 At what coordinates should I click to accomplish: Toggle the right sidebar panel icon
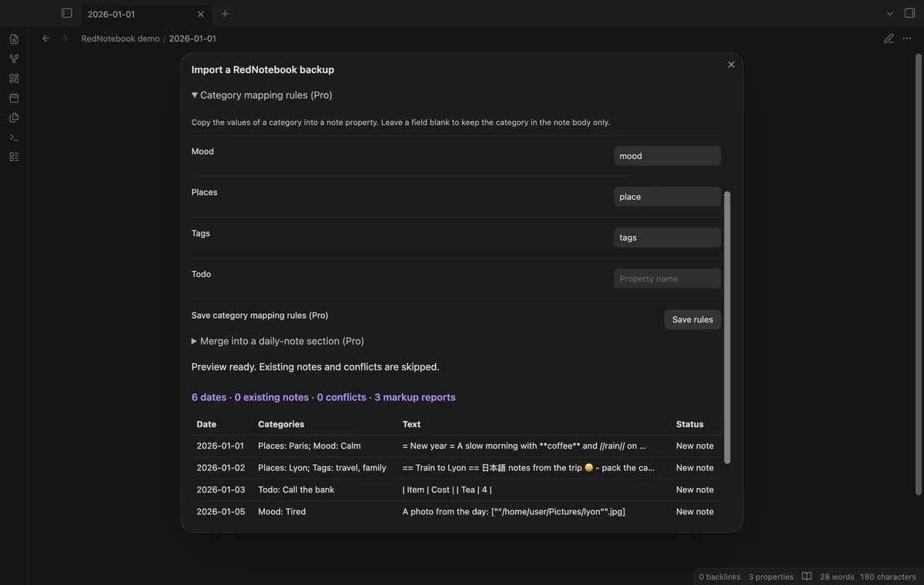909,13
